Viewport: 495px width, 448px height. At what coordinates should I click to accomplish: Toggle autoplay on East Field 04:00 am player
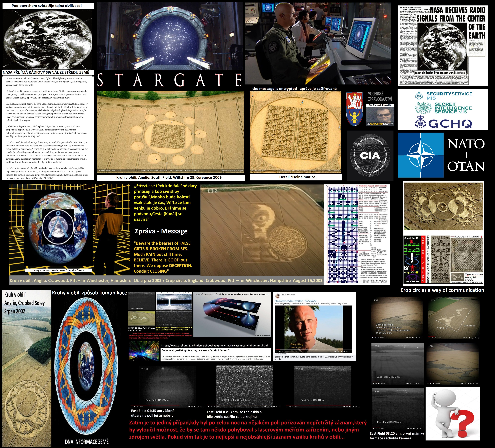click(408, 384)
